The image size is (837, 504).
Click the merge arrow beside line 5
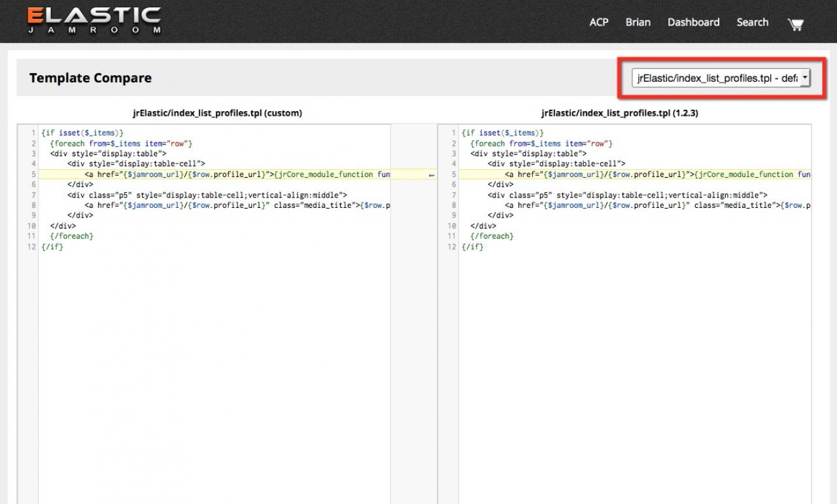point(432,175)
